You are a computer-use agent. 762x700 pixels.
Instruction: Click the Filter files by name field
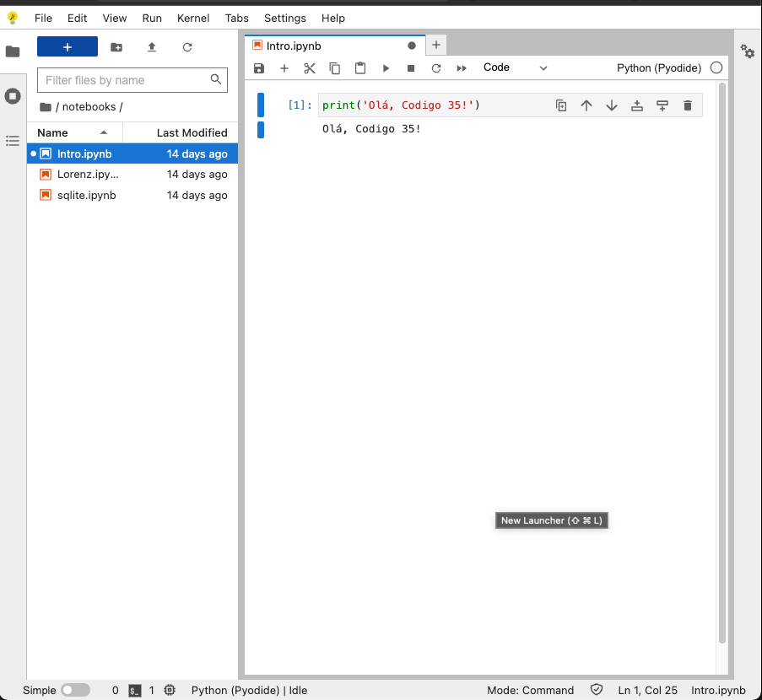132,80
